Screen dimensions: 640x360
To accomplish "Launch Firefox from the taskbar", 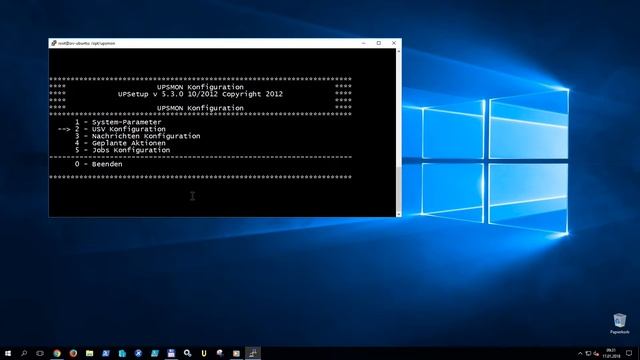I will pos(73,353).
